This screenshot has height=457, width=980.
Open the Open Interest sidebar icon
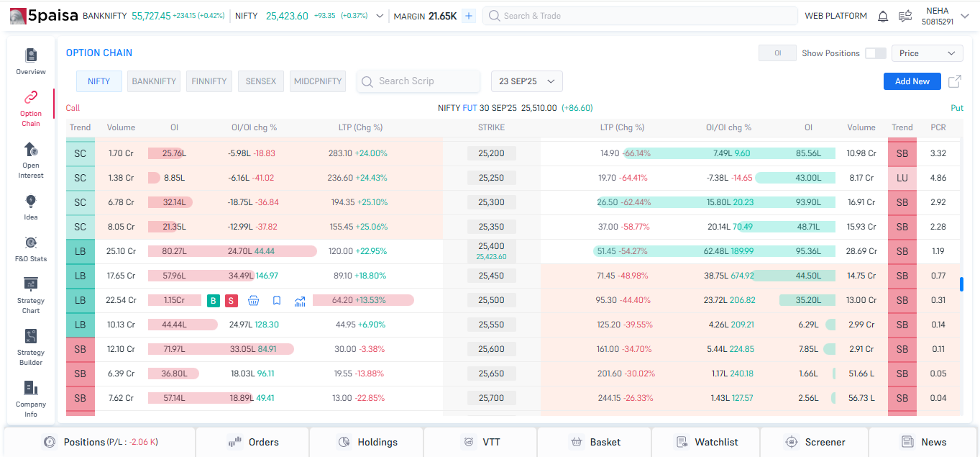(x=31, y=150)
